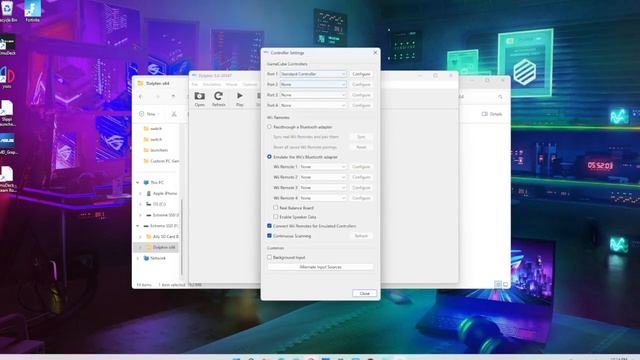Select Ally SD Card in navigation pane
Image resolution: width=640 pixels, height=360 pixels.
point(162,237)
